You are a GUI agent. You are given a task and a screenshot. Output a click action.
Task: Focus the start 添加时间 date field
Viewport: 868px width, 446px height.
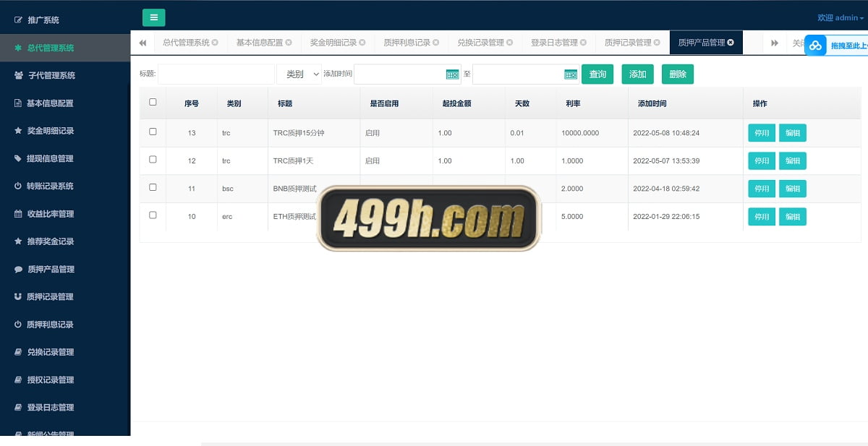click(407, 74)
